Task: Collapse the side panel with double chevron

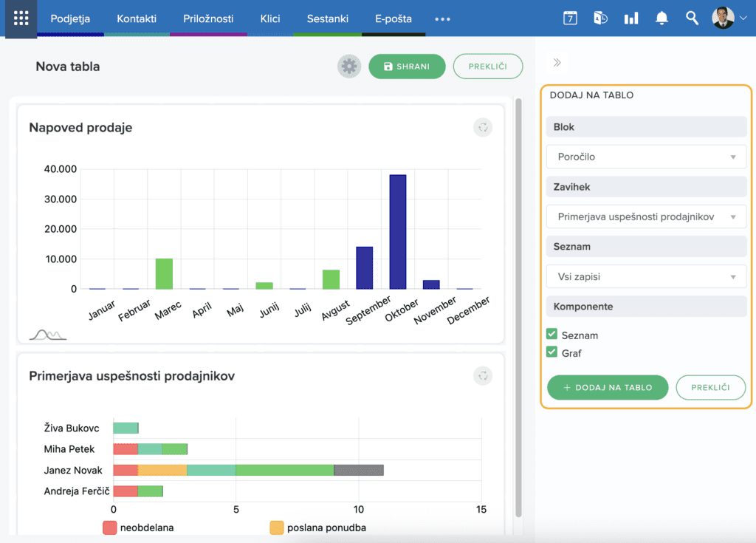Action: pyautogui.click(x=557, y=63)
